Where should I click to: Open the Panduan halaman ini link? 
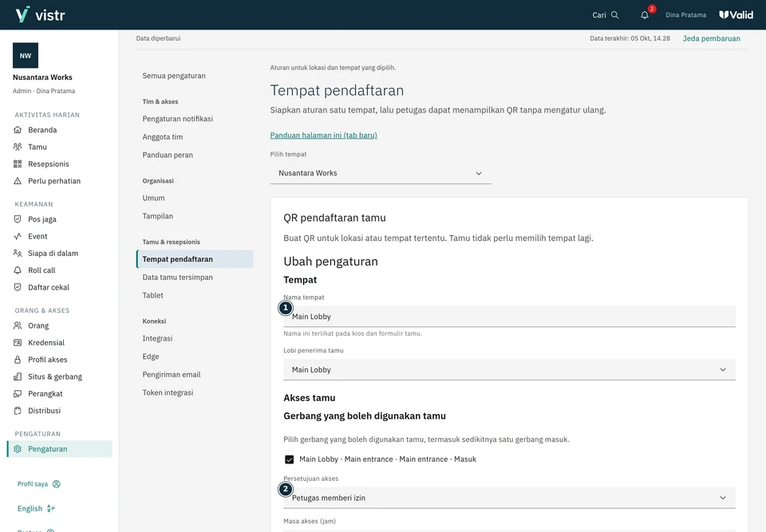pos(323,136)
